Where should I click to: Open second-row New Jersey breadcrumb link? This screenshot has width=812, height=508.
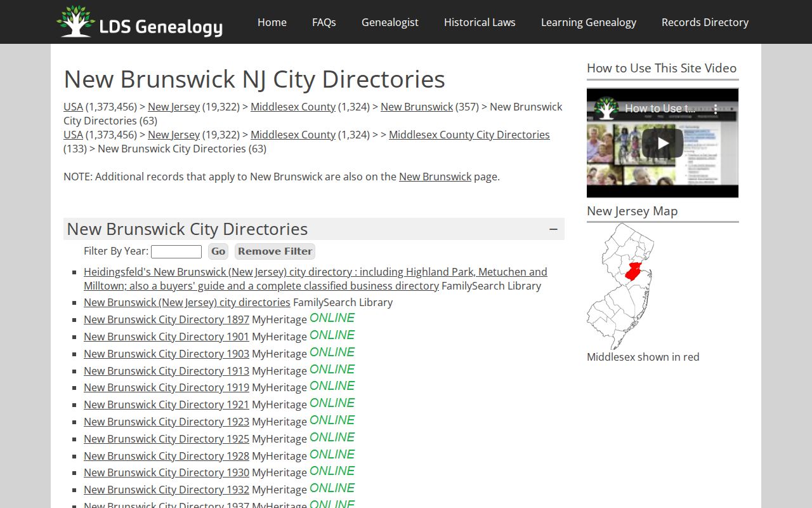pyautogui.click(x=174, y=135)
